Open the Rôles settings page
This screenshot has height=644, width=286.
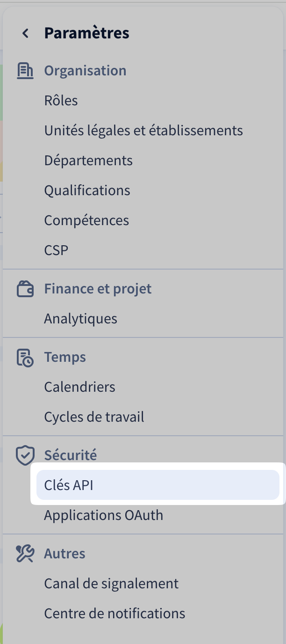(x=61, y=101)
